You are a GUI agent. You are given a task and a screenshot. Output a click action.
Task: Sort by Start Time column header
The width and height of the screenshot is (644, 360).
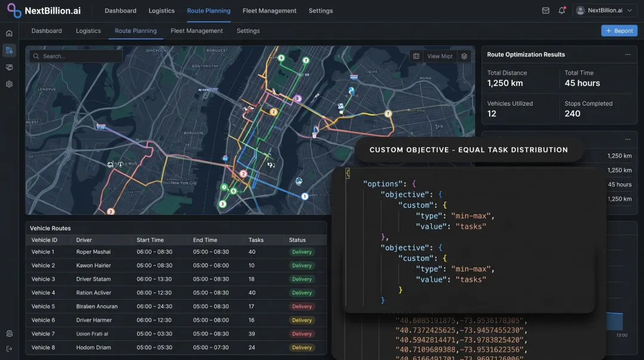tap(150, 240)
